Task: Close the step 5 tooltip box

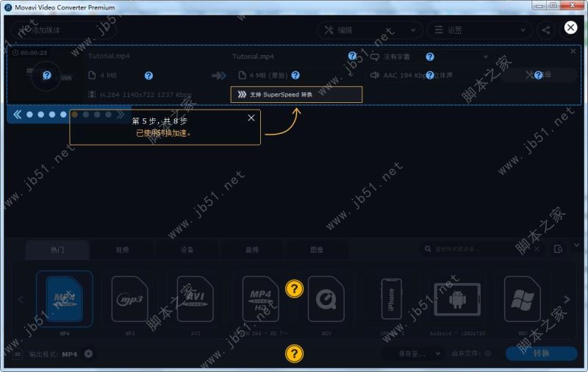Action: 251,118
